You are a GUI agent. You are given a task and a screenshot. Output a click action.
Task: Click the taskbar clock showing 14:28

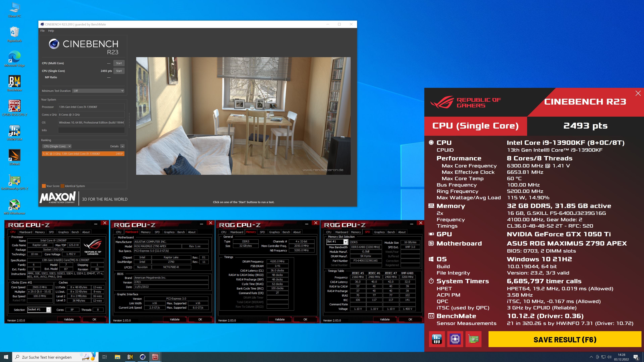click(621, 357)
